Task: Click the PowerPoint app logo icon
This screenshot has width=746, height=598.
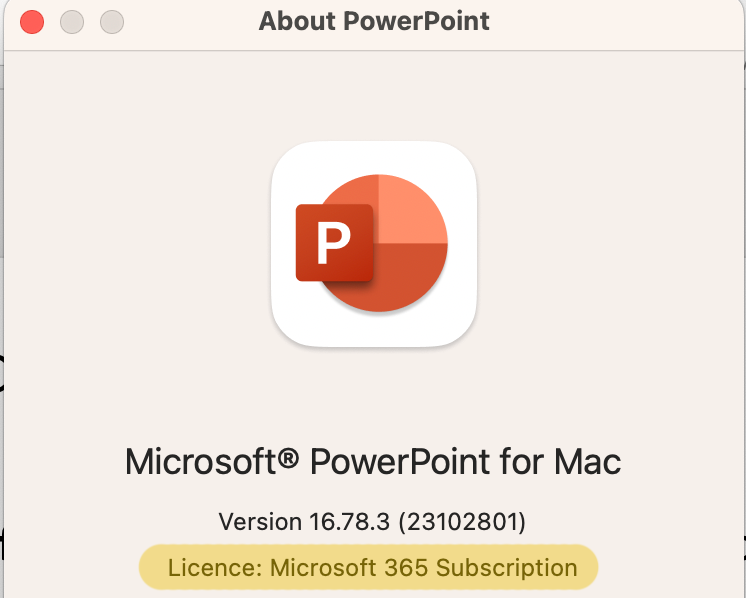Action: (x=374, y=244)
